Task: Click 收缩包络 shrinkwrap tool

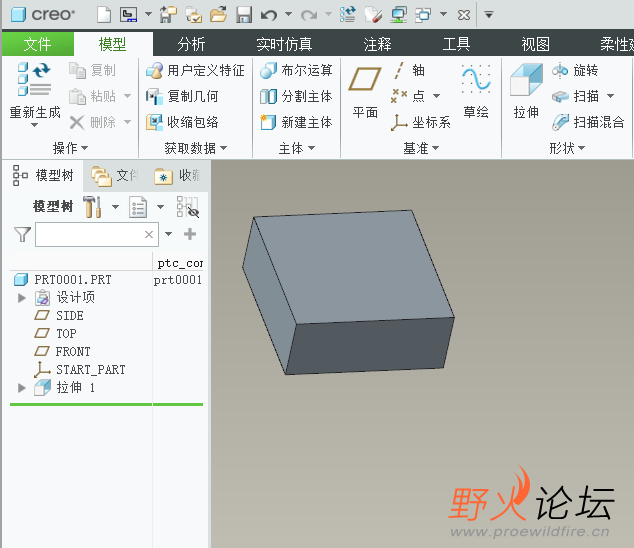Action: click(x=182, y=122)
